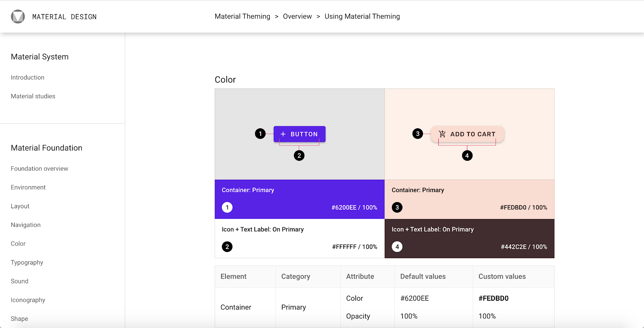The image size is (644, 328).
Task: Click the plus icon in the purple BUTTON
Action: tap(283, 134)
